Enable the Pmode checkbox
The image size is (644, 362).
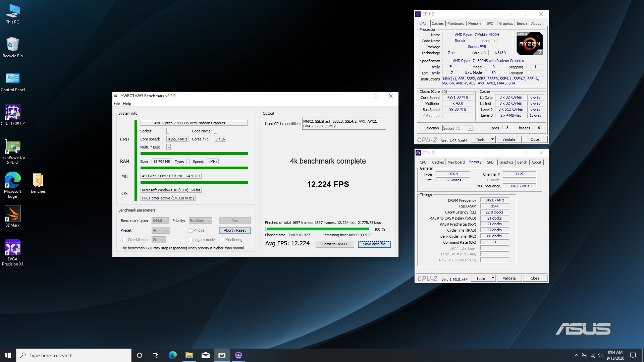[x=190, y=230]
